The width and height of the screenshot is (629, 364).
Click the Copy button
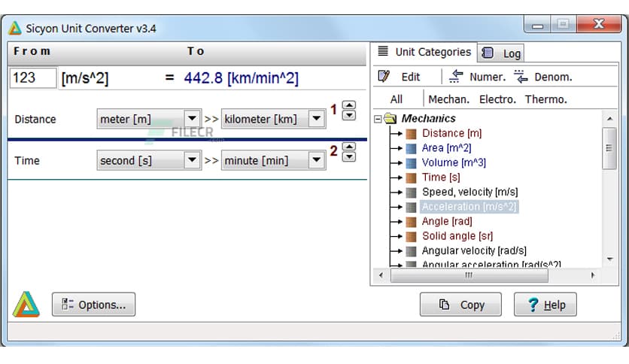[460, 305]
